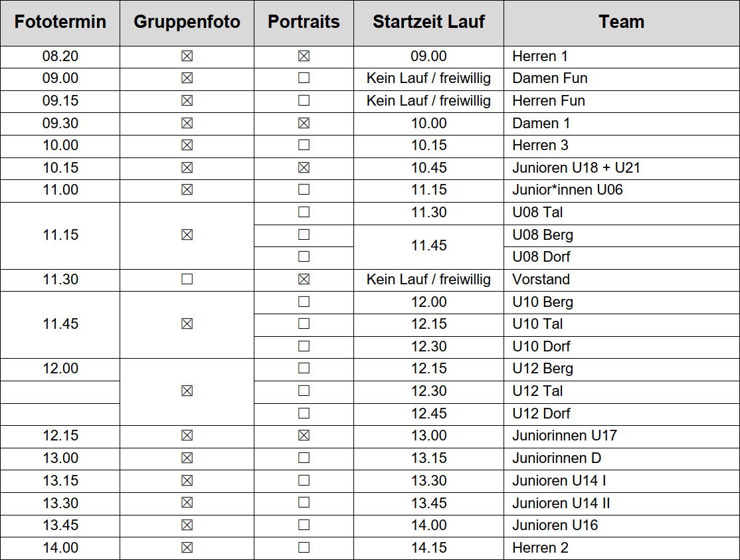Select the Junior*innen U06 team cell

point(622,190)
